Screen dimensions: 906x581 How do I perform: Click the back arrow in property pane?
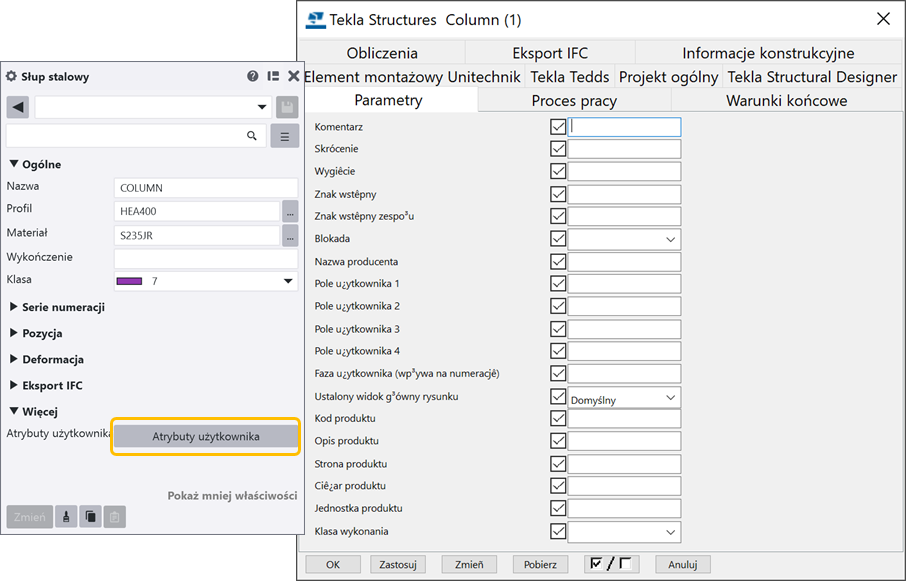click(x=17, y=107)
